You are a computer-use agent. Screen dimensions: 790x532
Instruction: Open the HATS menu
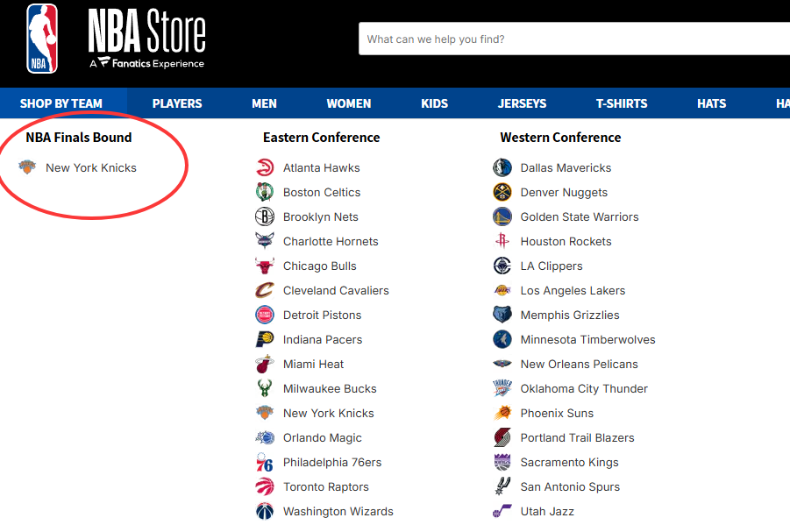[x=711, y=103]
